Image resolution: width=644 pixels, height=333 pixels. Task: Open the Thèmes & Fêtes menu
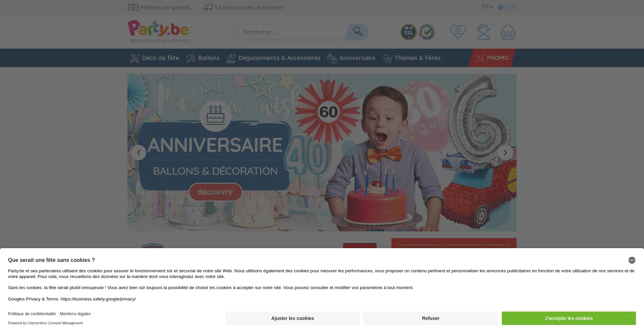click(412, 58)
